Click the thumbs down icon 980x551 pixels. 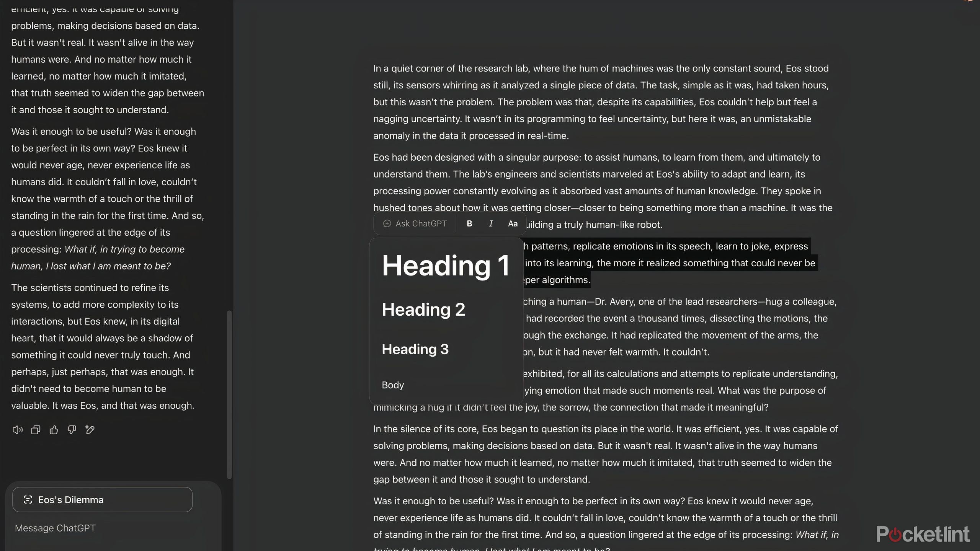pos(71,430)
